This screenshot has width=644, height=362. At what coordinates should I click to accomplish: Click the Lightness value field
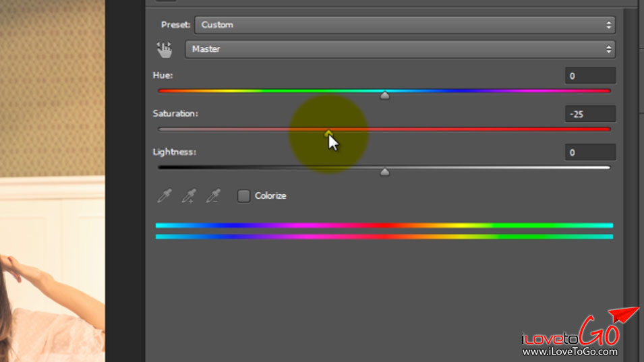pos(590,152)
